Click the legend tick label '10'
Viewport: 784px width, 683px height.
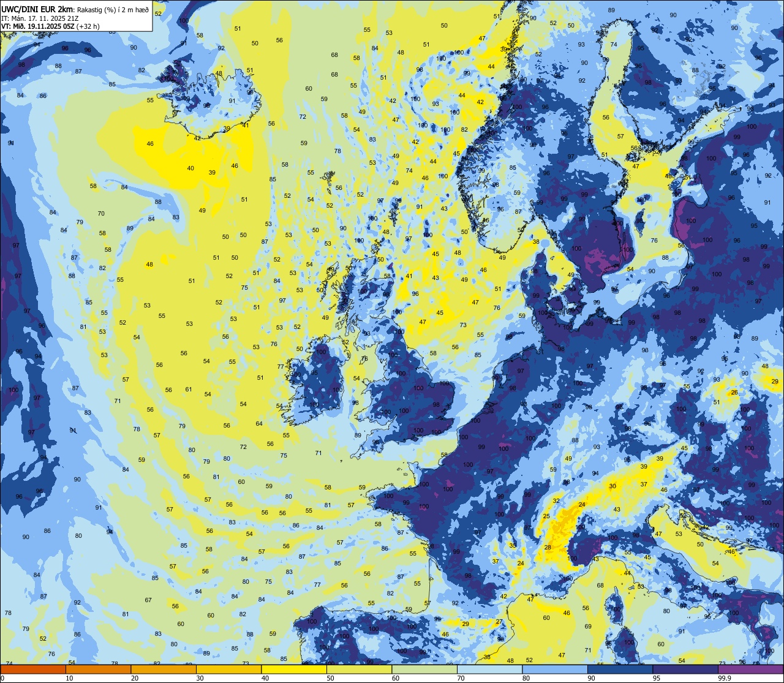(69, 678)
